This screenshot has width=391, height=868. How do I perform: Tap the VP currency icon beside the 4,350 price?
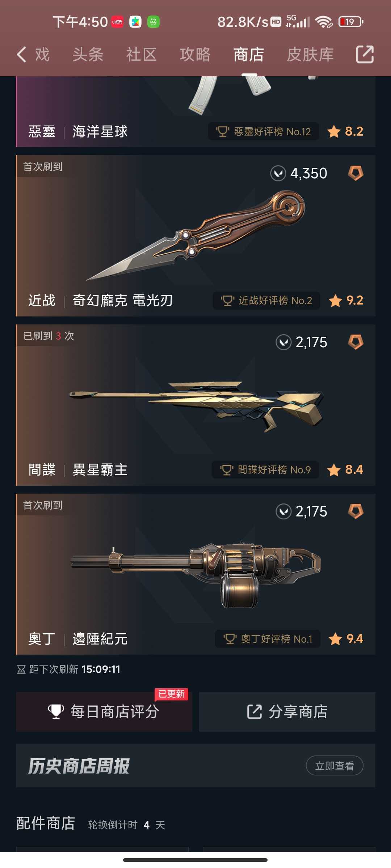[278, 173]
